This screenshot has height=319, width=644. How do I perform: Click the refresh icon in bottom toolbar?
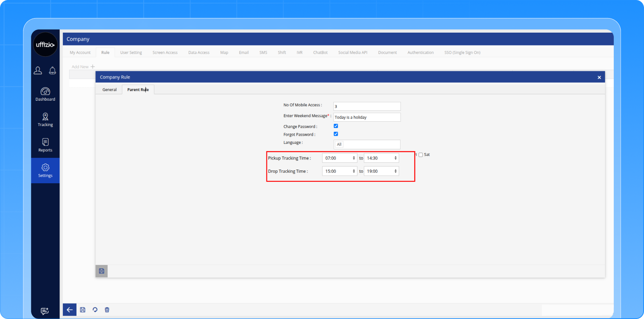click(95, 310)
